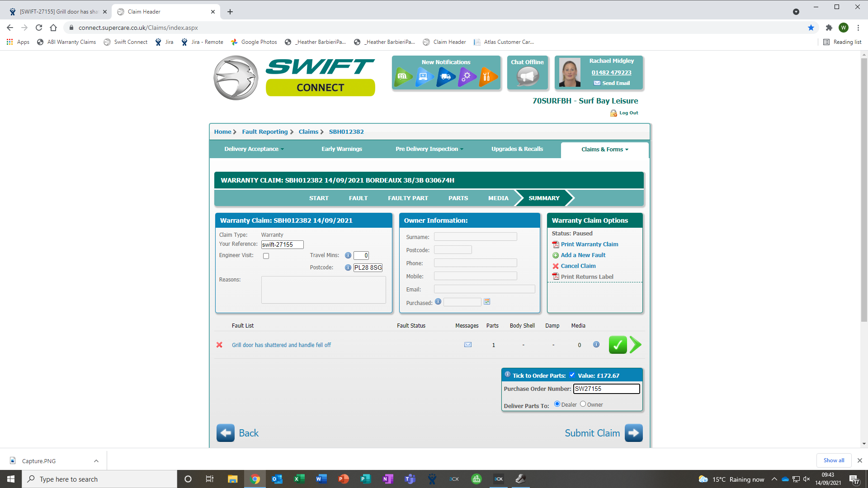Open the Early Warnings tab
The height and width of the screenshot is (488, 868).
342,149
